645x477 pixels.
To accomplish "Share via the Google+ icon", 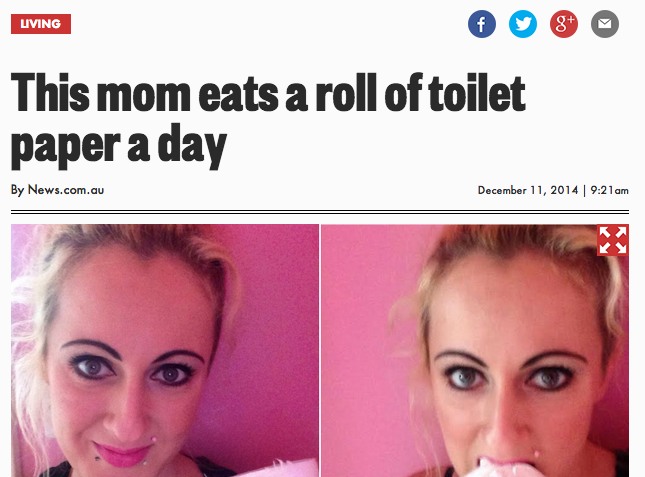I will (x=564, y=24).
